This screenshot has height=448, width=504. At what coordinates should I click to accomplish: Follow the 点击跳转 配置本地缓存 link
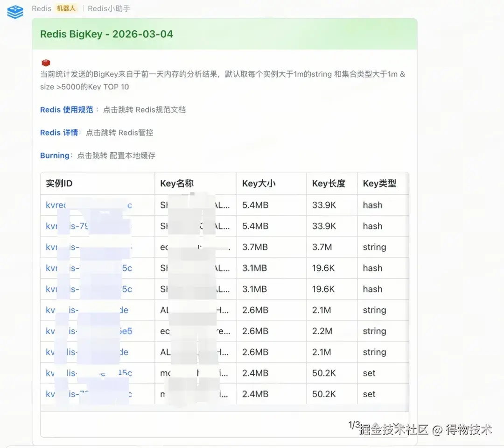[x=116, y=156]
